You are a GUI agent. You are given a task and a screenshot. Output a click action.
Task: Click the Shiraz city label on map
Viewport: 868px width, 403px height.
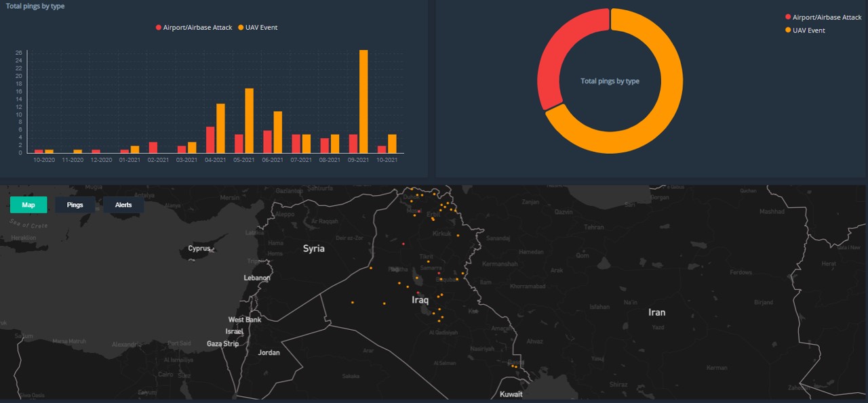point(618,385)
